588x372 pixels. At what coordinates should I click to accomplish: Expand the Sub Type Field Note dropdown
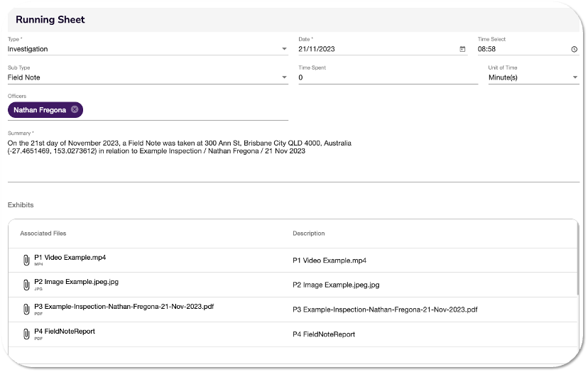coord(147,77)
